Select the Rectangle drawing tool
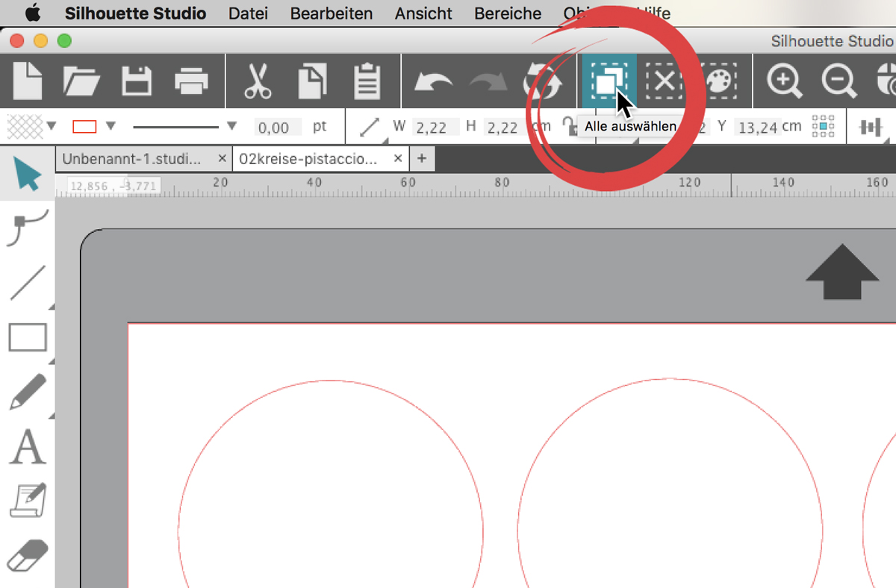Image resolution: width=896 pixels, height=588 pixels. click(x=28, y=337)
